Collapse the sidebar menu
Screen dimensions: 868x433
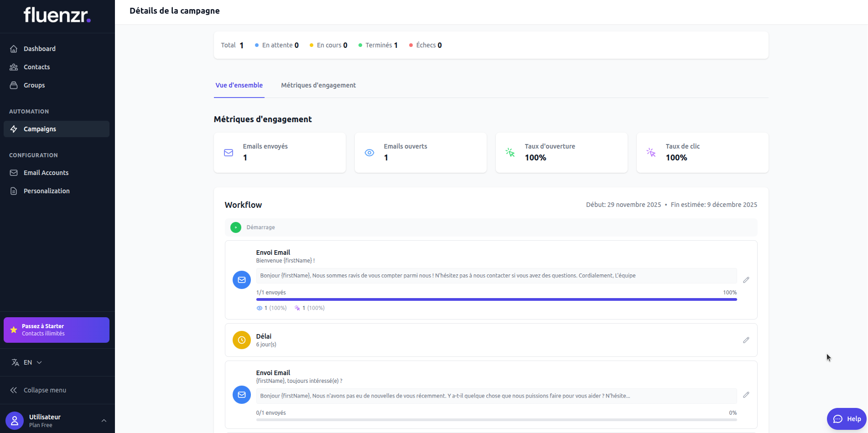[45, 390]
